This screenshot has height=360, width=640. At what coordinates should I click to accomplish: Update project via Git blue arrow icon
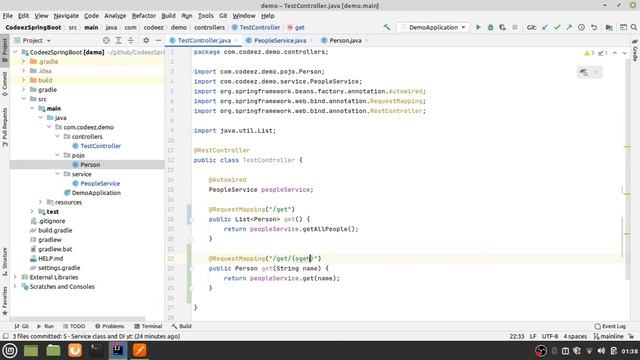(545, 27)
